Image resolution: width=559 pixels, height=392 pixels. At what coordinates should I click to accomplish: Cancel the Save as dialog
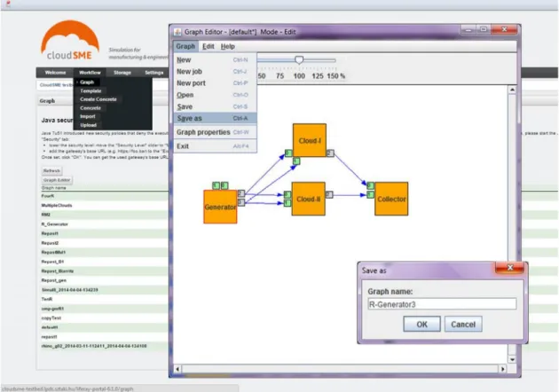(x=463, y=325)
